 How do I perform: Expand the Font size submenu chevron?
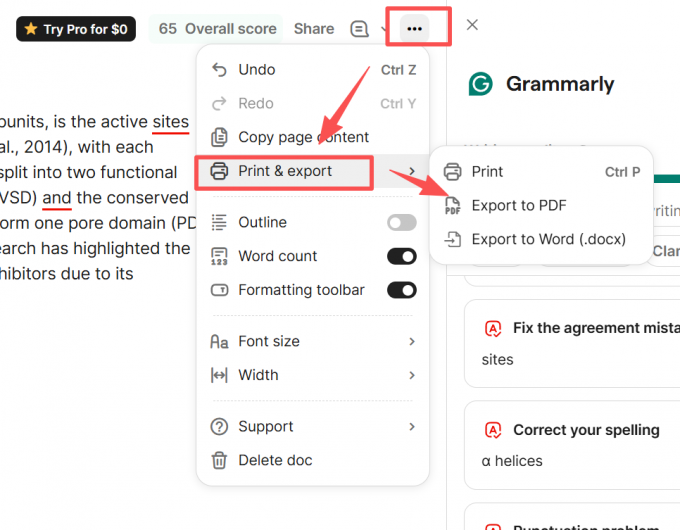412,342
